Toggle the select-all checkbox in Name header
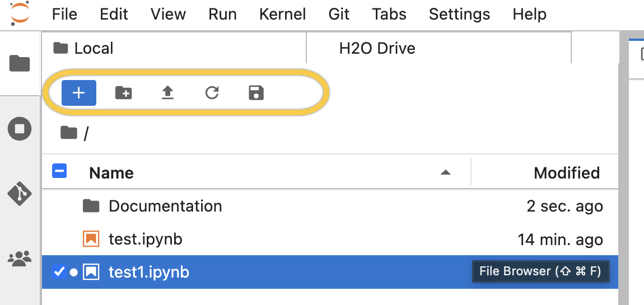Image resolution: width=644 pixels, height=305 pixels. (x=59, y=171)
